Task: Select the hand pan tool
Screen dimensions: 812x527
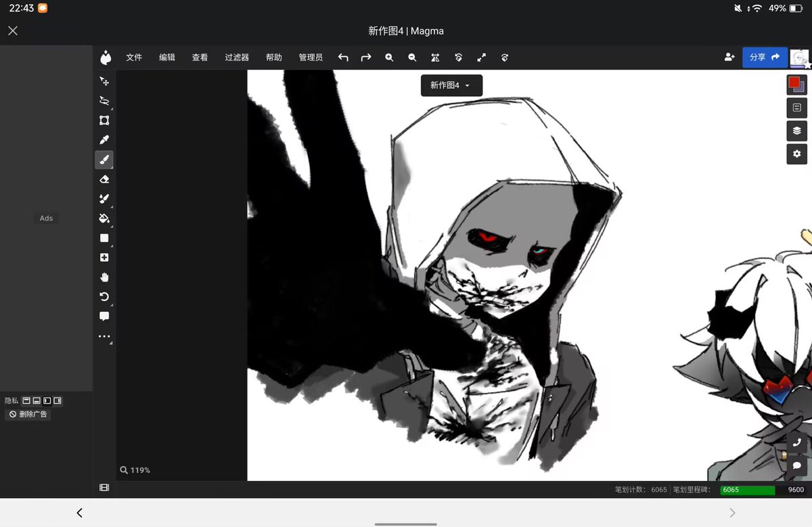Action: (x=104, y=277)
